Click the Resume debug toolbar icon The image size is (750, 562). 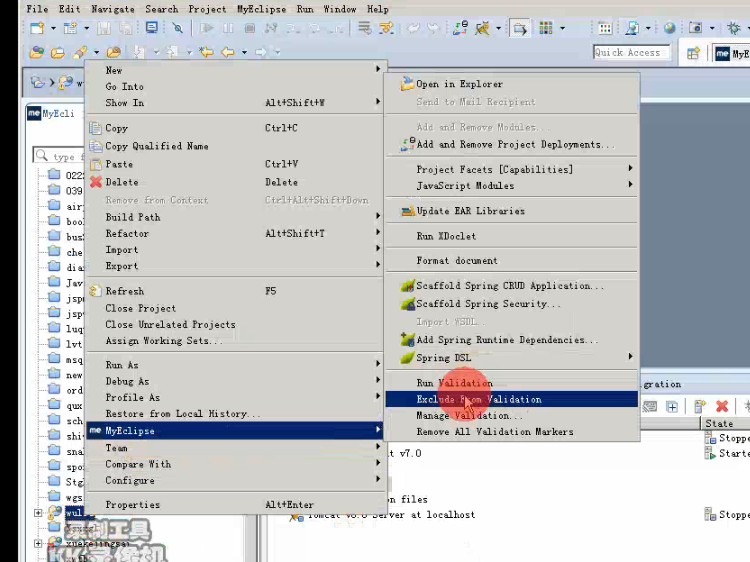click(x=207, y=29)
